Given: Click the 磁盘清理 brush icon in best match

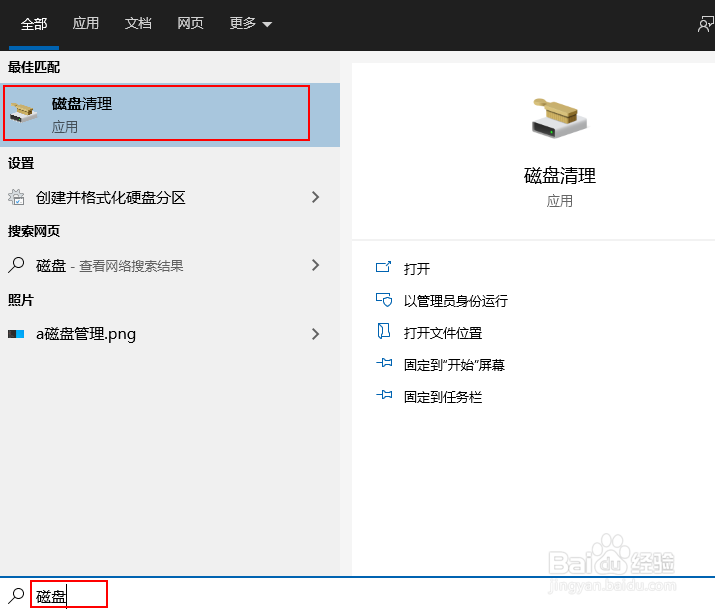Looking at the screenshot, I should [x=24, y=113].
